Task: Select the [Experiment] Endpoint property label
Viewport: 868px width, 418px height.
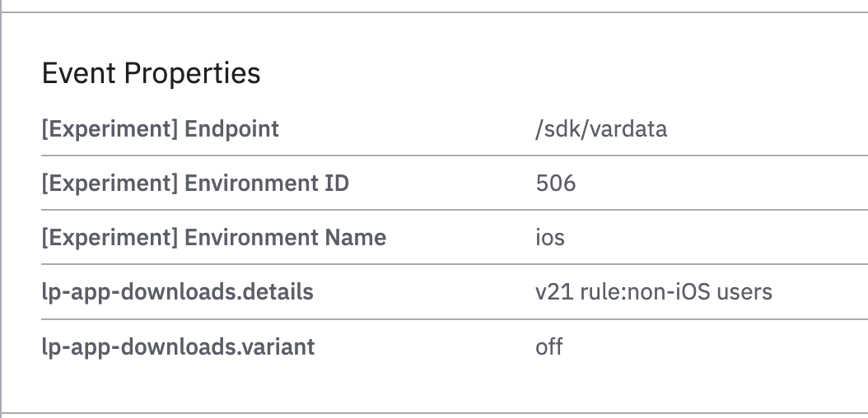Action: pyautogui.click(x=161, y=129)
